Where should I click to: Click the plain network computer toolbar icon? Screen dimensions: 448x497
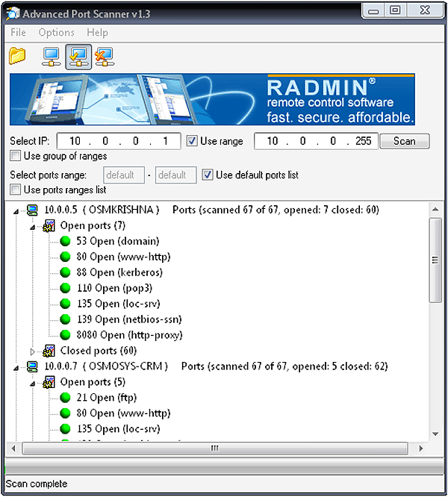[x=52, y=57]
